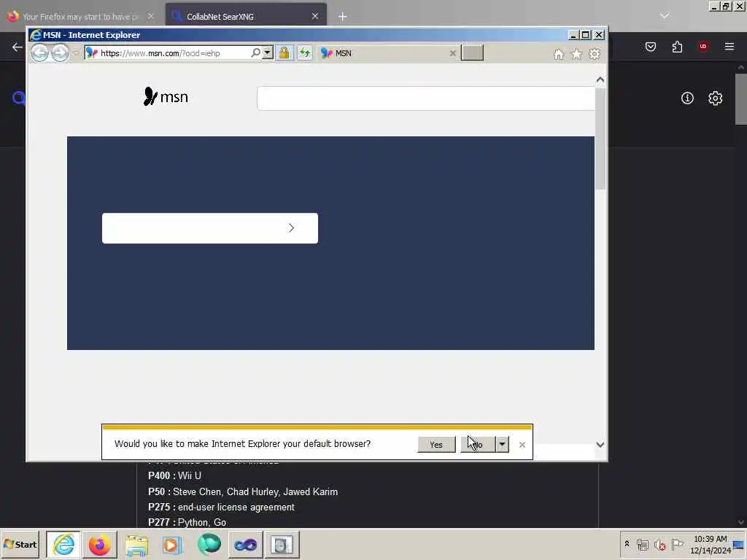Image resolution: width=747 pixels, height=560 pixels.
Task: Refresh the MSN page in IE
Action: (304, 52)
